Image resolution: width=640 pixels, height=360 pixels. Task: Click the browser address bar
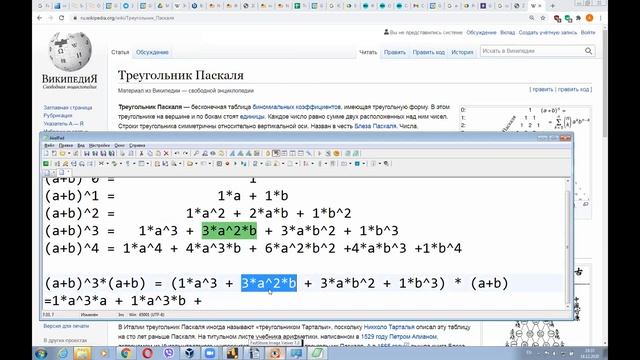(x=298, y=18)
